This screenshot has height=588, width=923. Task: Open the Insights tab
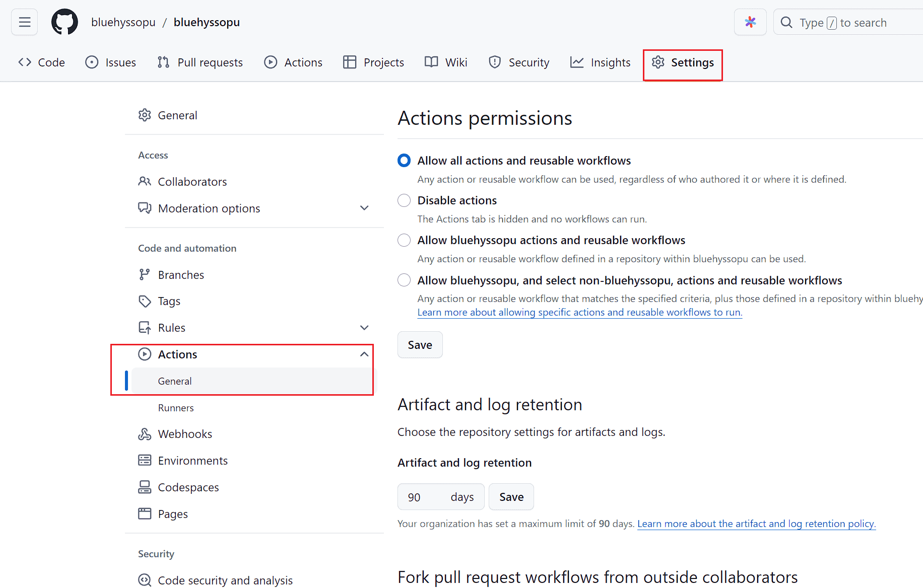click(x=600, y=62)
